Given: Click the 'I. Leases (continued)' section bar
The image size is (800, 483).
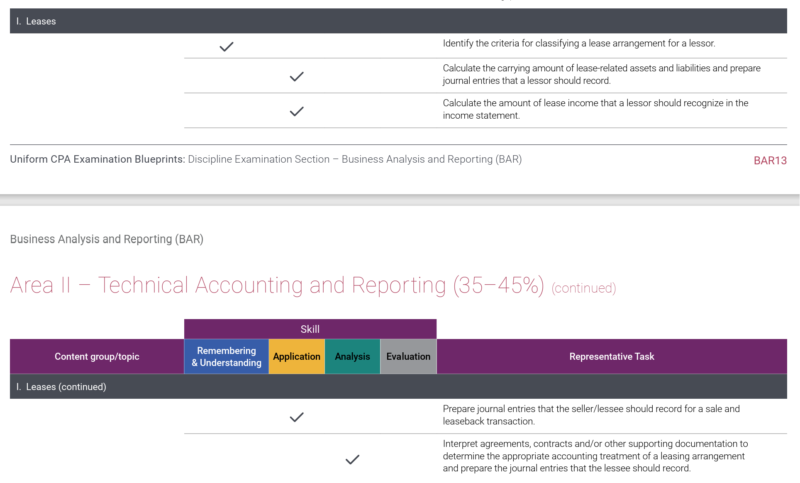Looking at the screenshot, I should pos(398,387).
